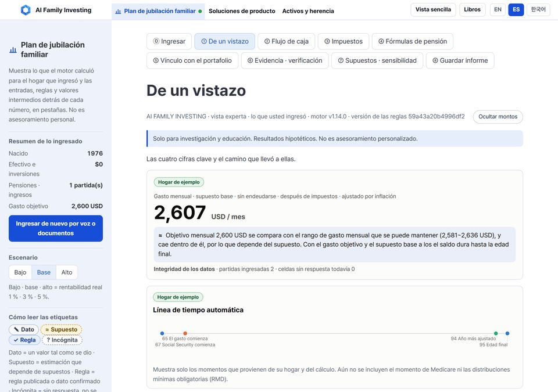Click the AI Family Investing hexagon logo
The width and height of the screenshot is (558, 392).
(x=26, y=10)
